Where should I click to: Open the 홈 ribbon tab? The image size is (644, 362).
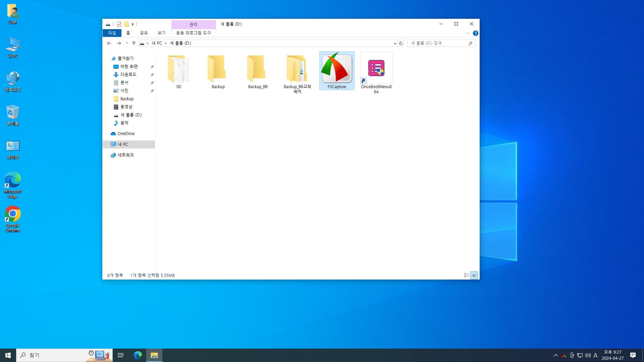pos(128,33)
